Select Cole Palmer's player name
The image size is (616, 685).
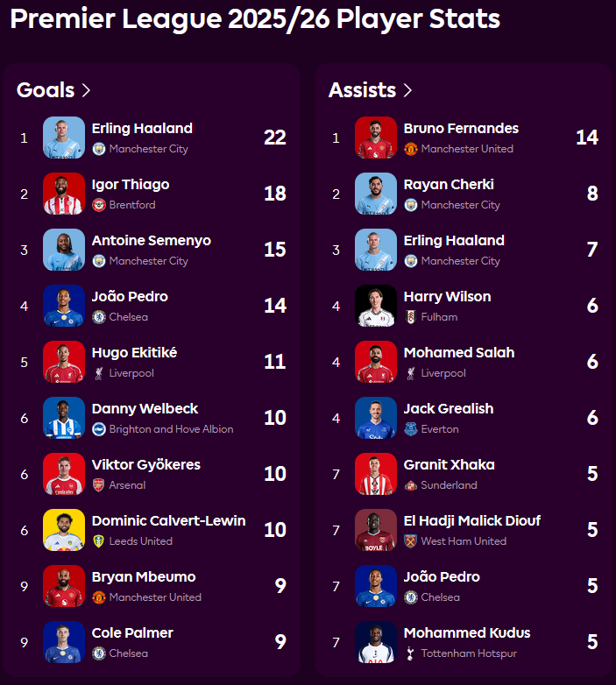click(132, 633)
